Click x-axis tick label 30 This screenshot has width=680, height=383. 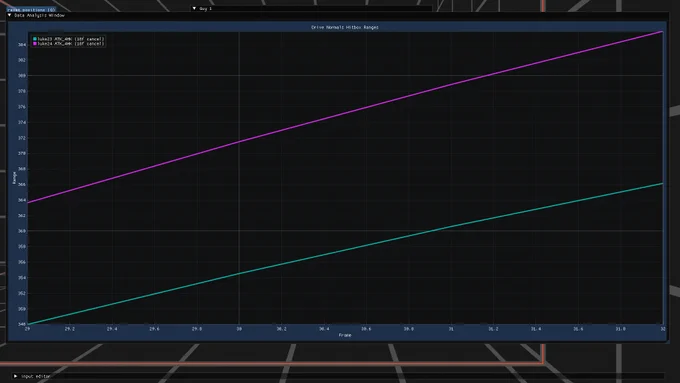click(239, 329)
